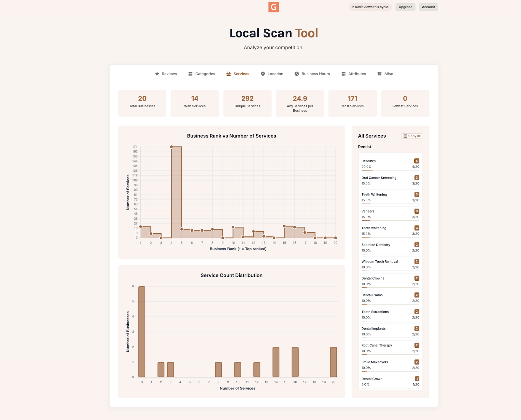Click the Veneers service row
Viewport: 521px width, 420px height.
[390, 214]
